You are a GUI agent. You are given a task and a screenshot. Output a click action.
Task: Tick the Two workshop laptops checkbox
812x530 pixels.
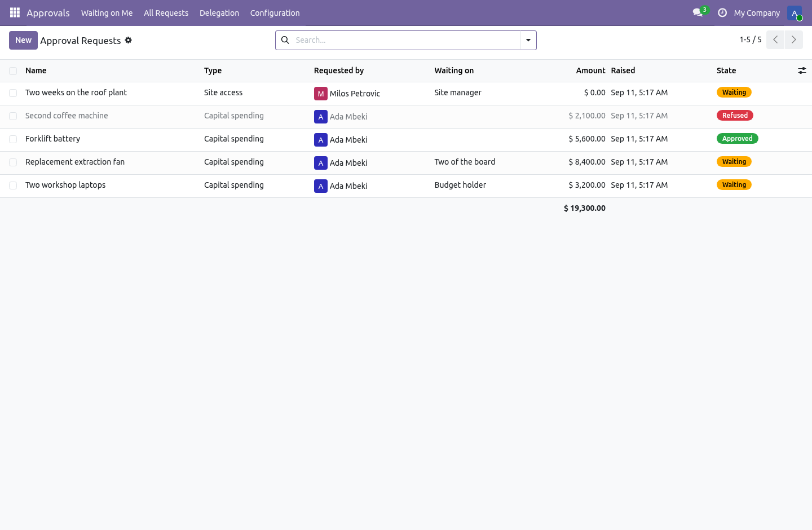click(x=13, y=185)
